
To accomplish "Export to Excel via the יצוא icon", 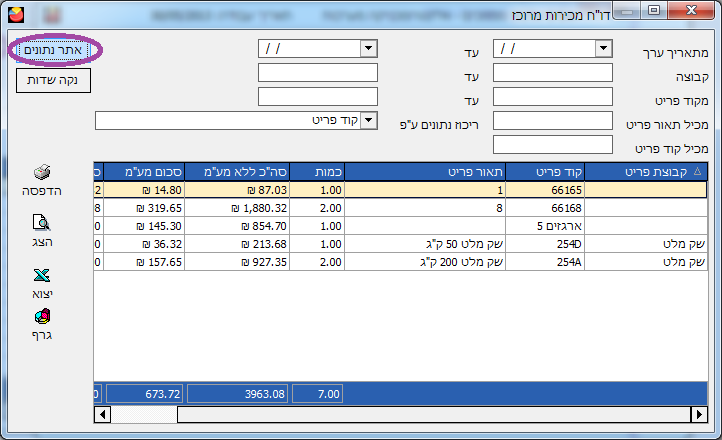I will [x=42, y=276].
